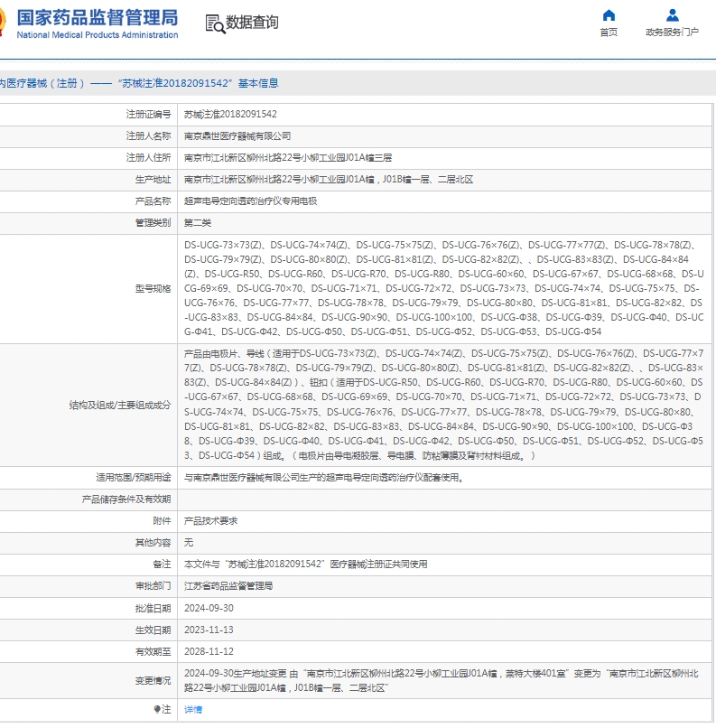Select the 生效日期 label cell

(153, 630)
